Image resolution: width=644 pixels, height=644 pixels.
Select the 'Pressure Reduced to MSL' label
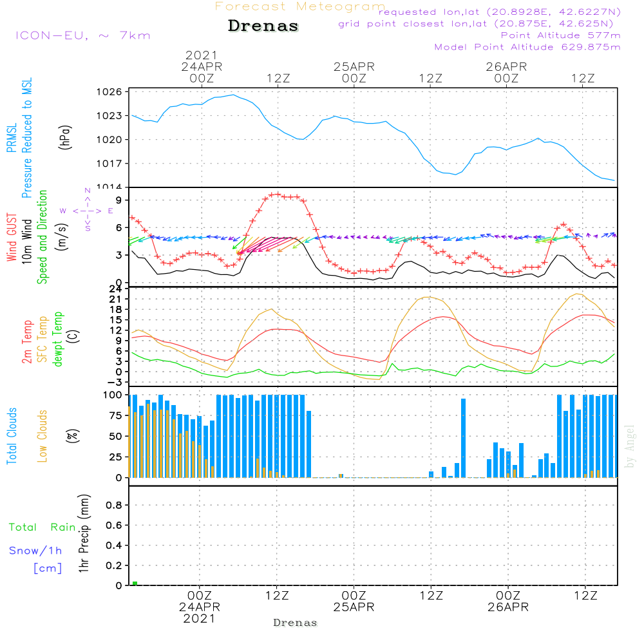point(26,138)
